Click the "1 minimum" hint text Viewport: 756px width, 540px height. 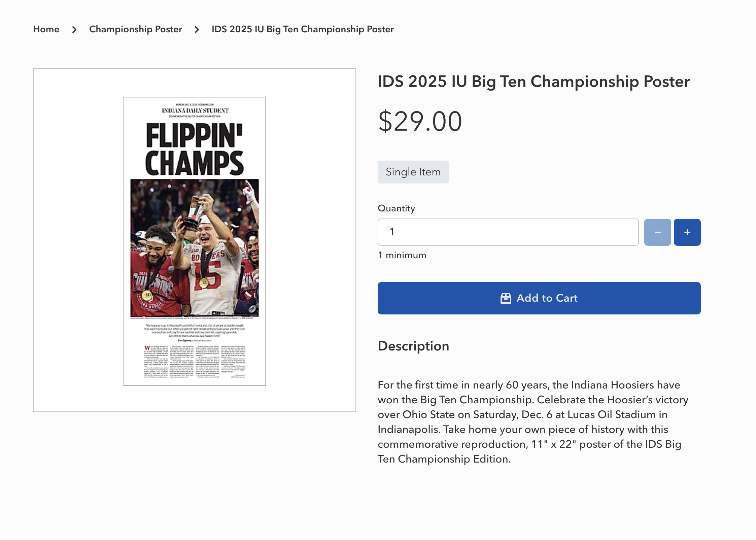(402, 255)
